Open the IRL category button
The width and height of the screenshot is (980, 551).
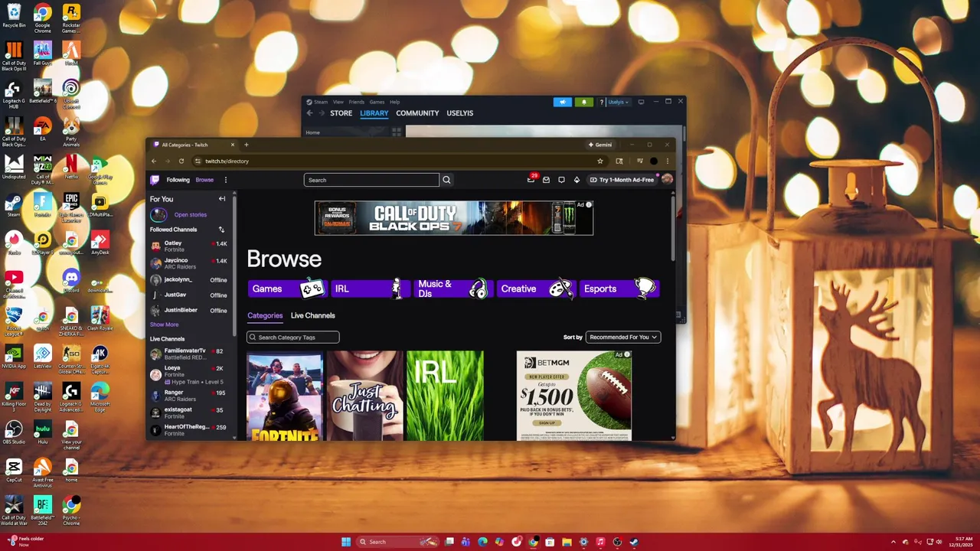pos(371,289)
